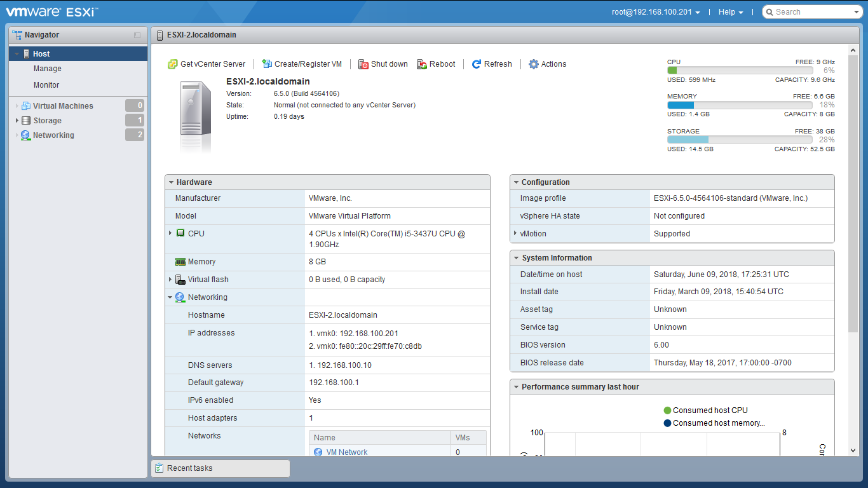Click the Create/Register VM icon
This screenshot has width=868, height=488.
tap(267, 64)
